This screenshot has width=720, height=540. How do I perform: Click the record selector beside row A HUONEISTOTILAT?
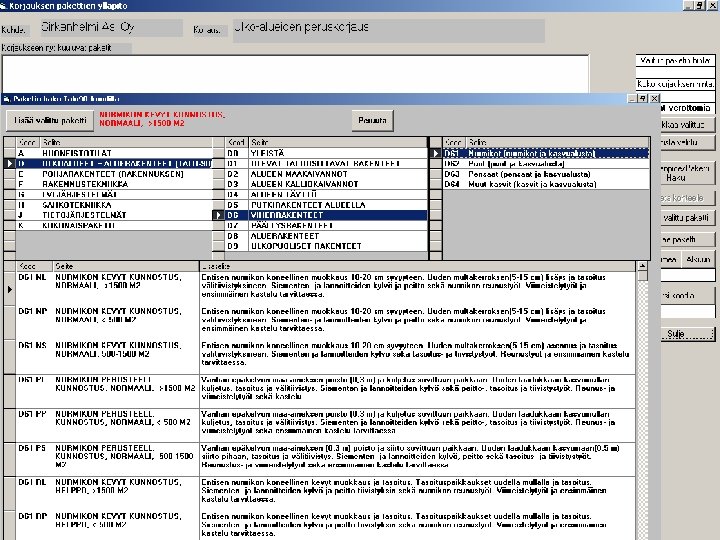click(x=10, y=153)
